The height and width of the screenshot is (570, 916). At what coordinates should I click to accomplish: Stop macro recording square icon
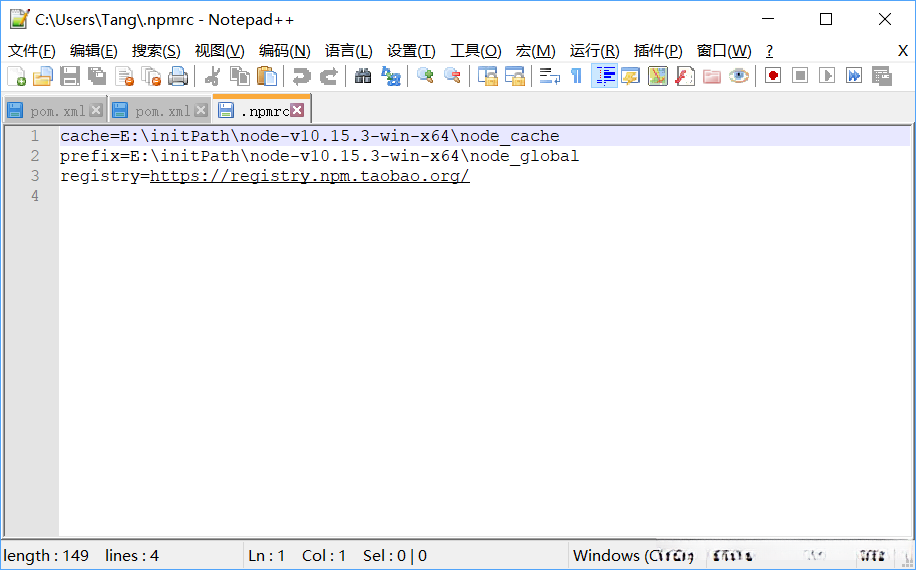point(800,76)
